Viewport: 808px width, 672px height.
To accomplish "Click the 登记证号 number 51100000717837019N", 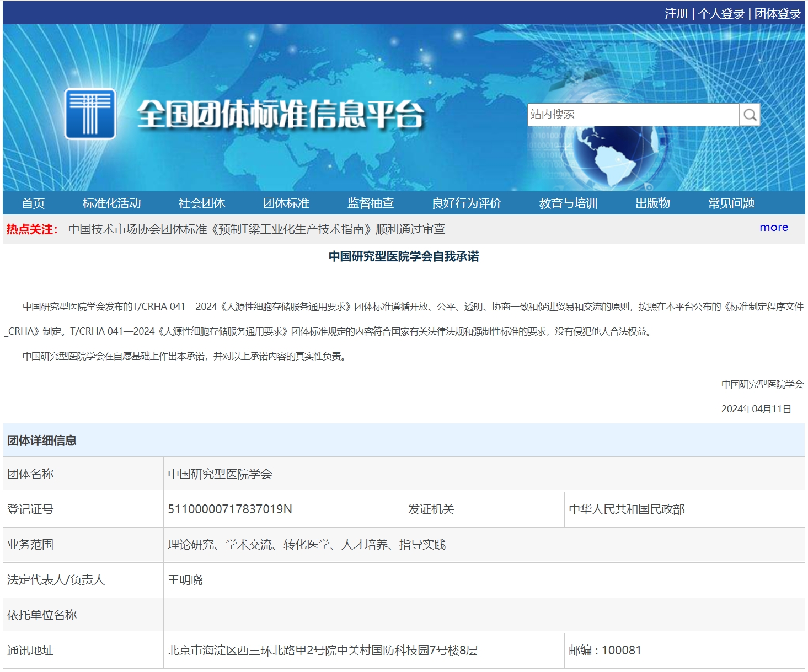I will (231, 508).
